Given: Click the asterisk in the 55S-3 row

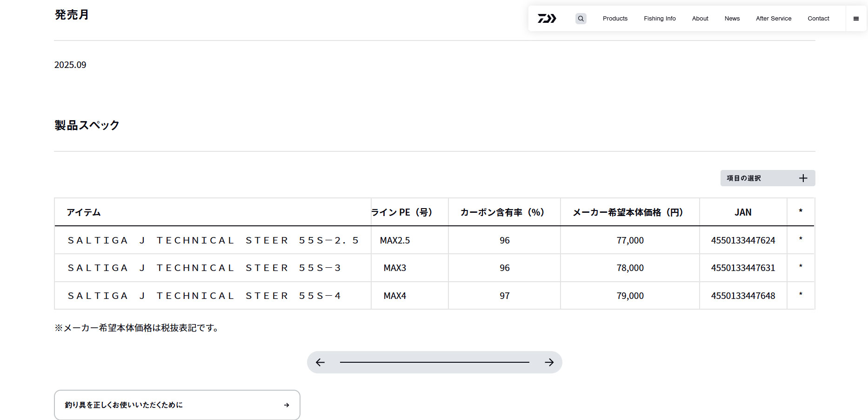Looking at the screenshot, I should pos(801,267).
